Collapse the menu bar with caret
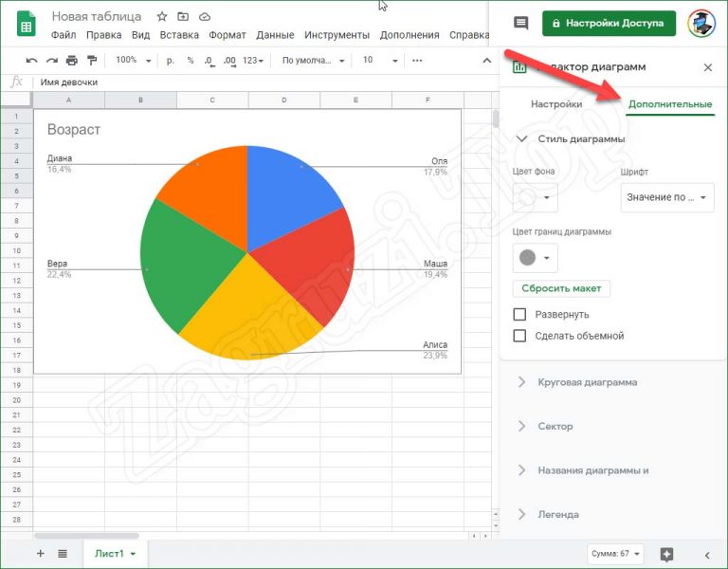This screenshot has width=728, height=569. click(486, 61)
